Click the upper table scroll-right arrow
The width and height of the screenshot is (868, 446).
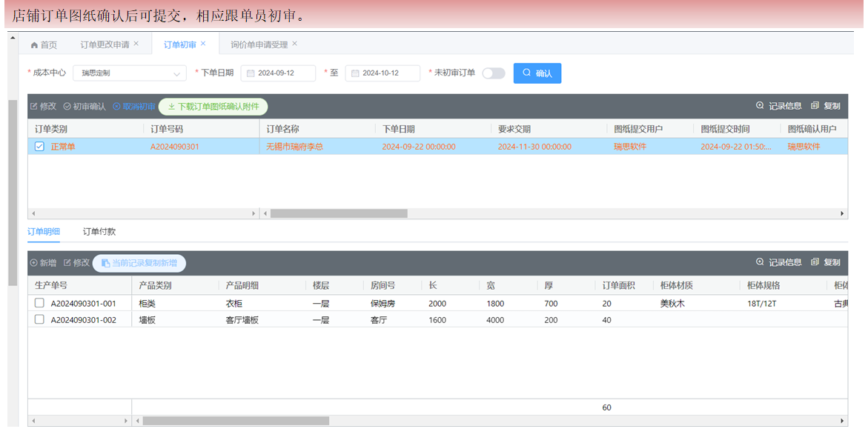(x=843, y=213)
